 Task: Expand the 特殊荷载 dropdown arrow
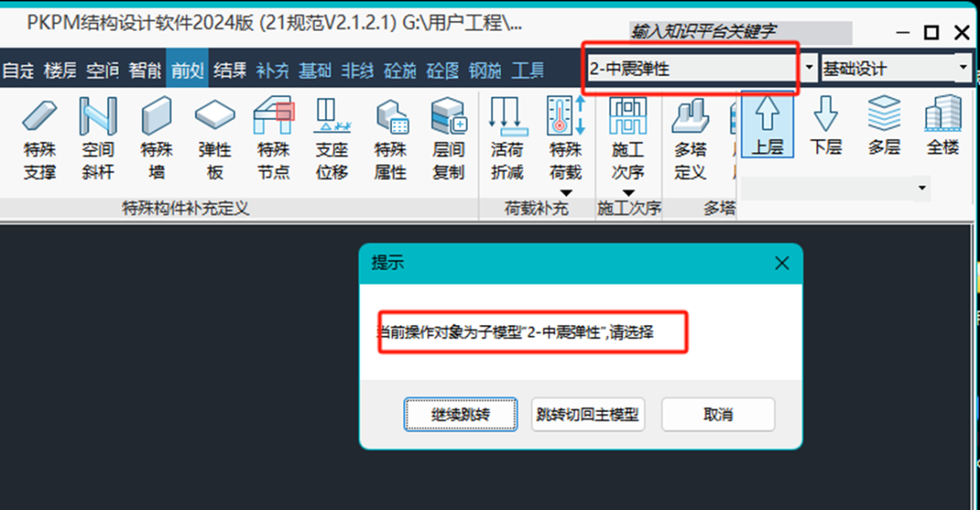point(565,193)
